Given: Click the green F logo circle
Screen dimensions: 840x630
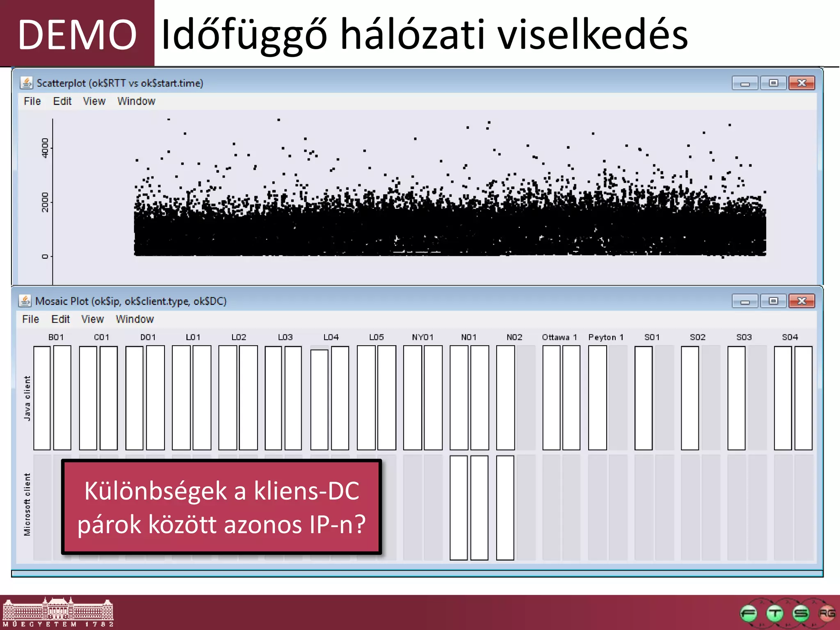Looking at the screenshot, I should (749, 614).
